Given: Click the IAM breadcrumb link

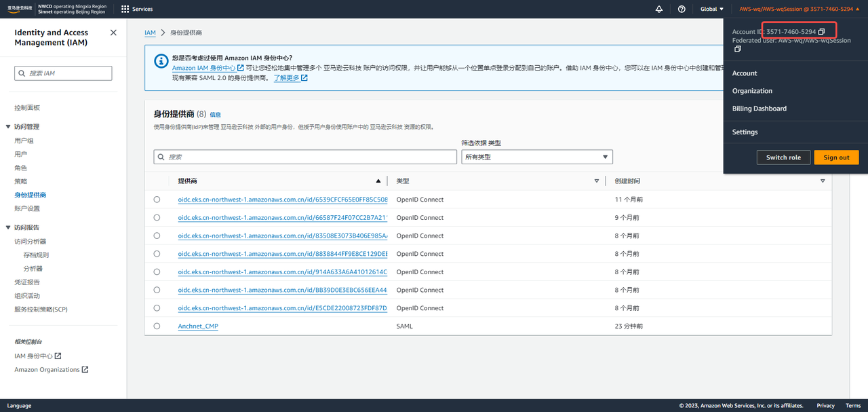Looking at the screenshot, I should coord(150,33).
